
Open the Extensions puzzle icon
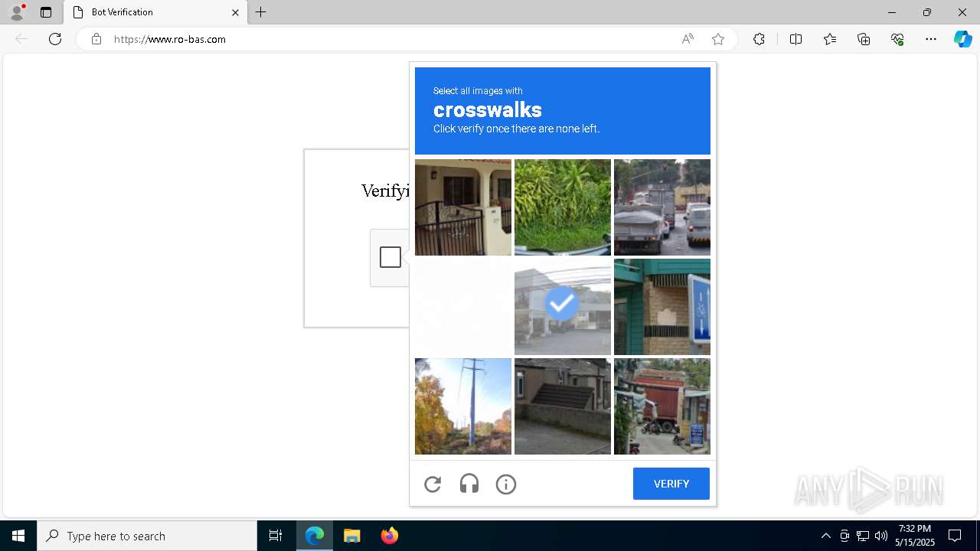point(759,39)
